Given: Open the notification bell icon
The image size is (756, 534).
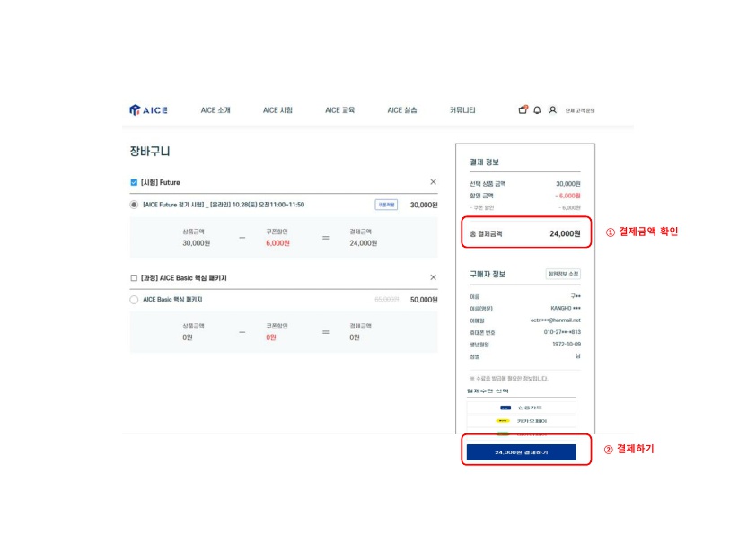Looking at the screenshot, I should pyautogui.click(x=537, y=110).
